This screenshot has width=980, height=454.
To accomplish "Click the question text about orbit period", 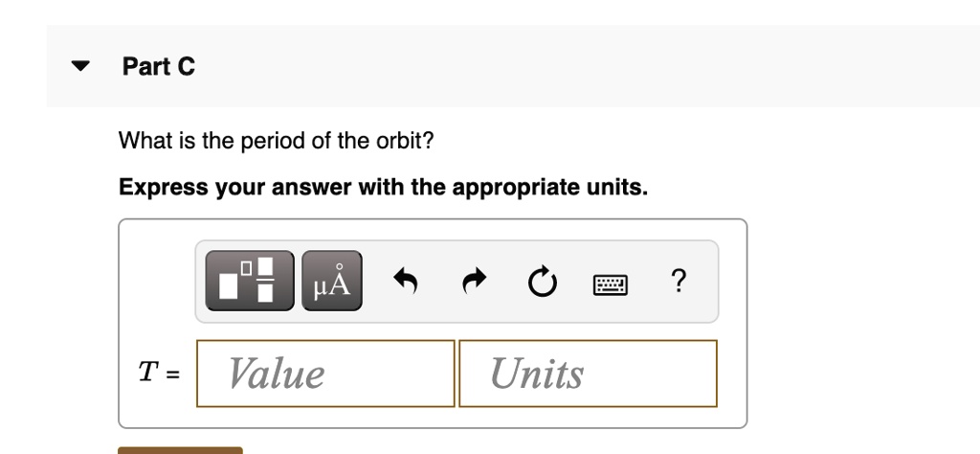I will 276,141.
